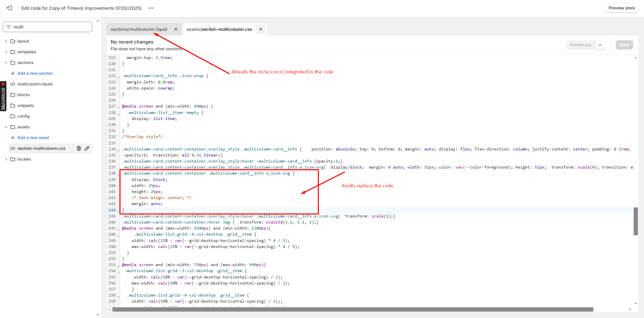Click the Save button
Viewport: 644px width, 318px height.
pos(624,45)
